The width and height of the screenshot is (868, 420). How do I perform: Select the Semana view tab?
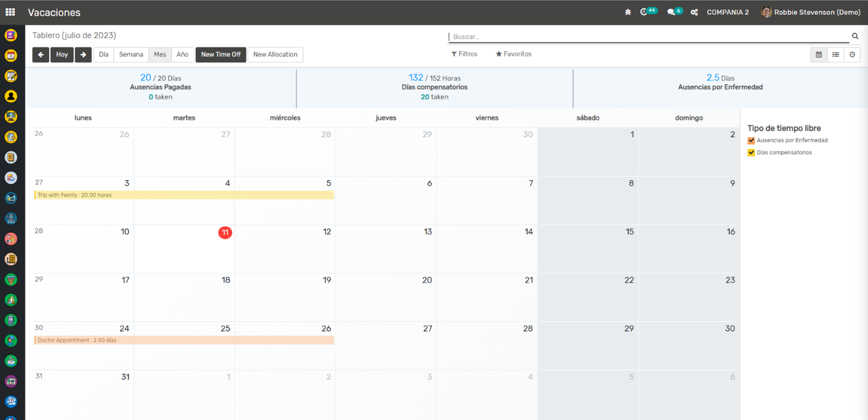click(131, 54)
